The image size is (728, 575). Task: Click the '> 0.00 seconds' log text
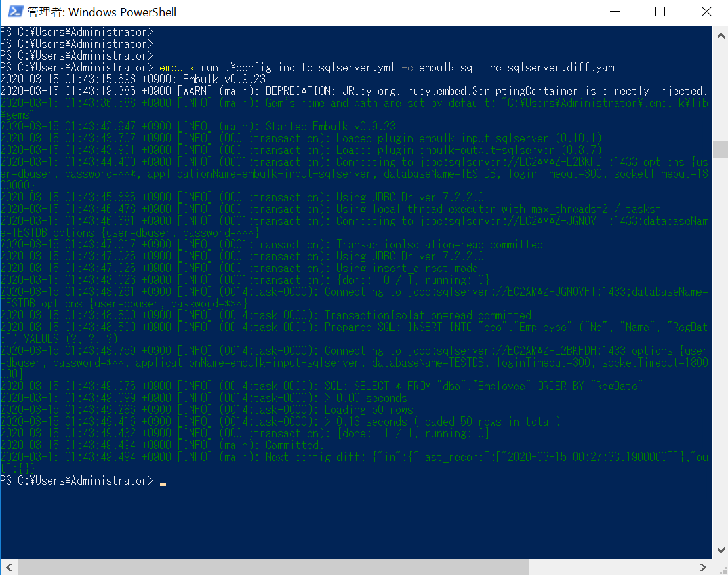pyautogui.click(x=366, y=398)
